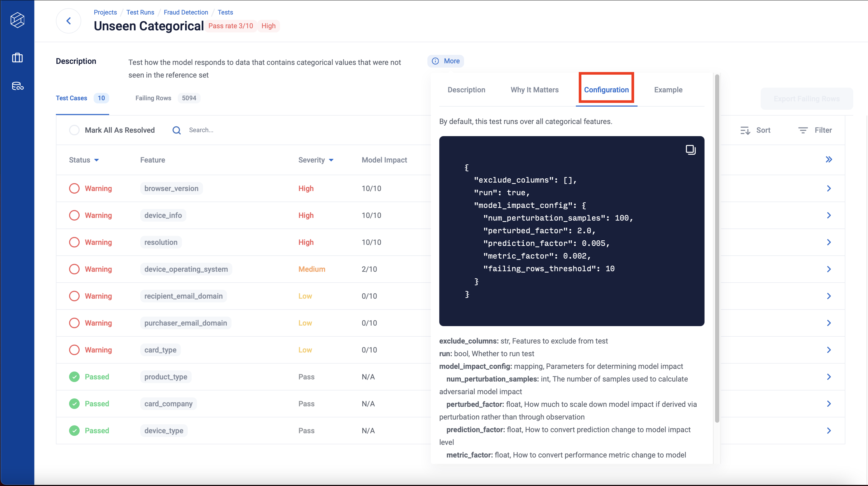Image resolution: width=868 pixels, height=486 pixels.
Task: Copy the configuration JSON code
Action: pos(691,150)
